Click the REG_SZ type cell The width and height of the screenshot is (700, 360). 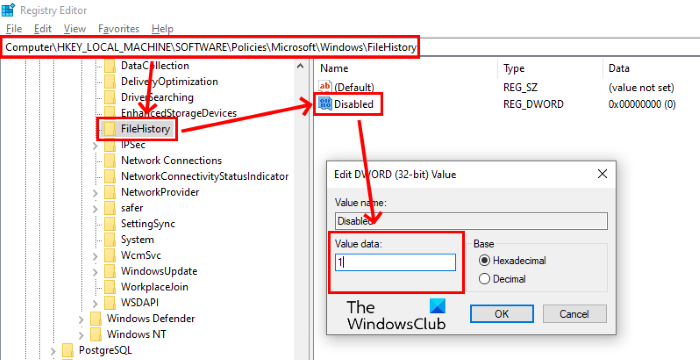520,87
